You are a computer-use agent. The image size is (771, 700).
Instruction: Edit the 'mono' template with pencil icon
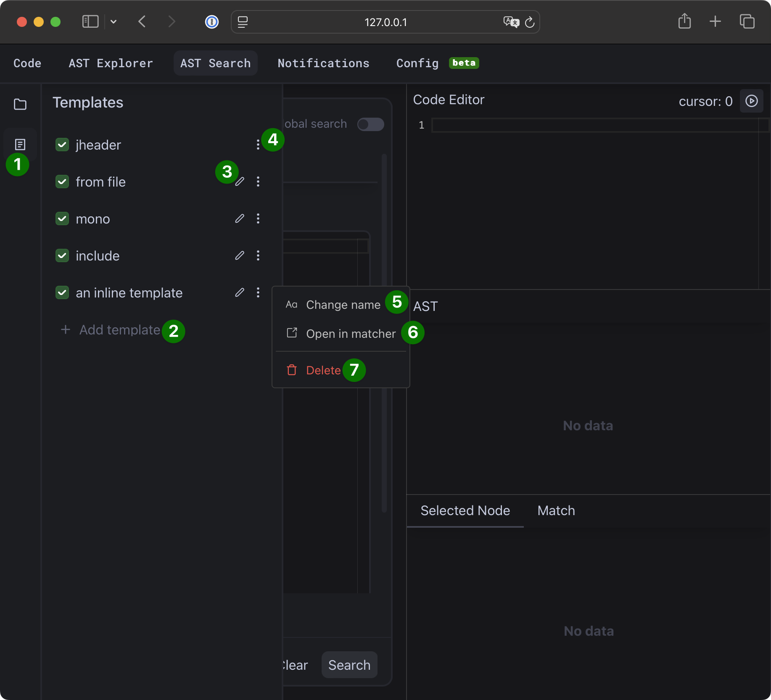pyautogui.click(x=240, y=218)
